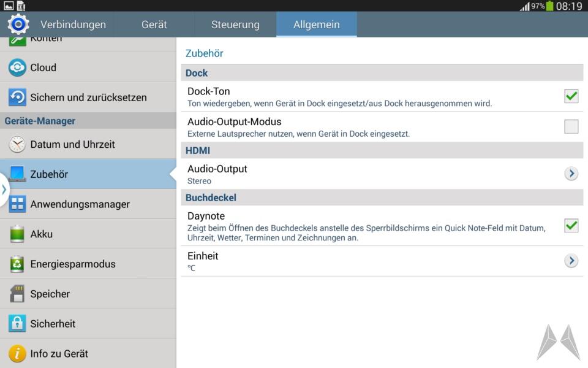Tap the signal strength indicator

(525, 6)
